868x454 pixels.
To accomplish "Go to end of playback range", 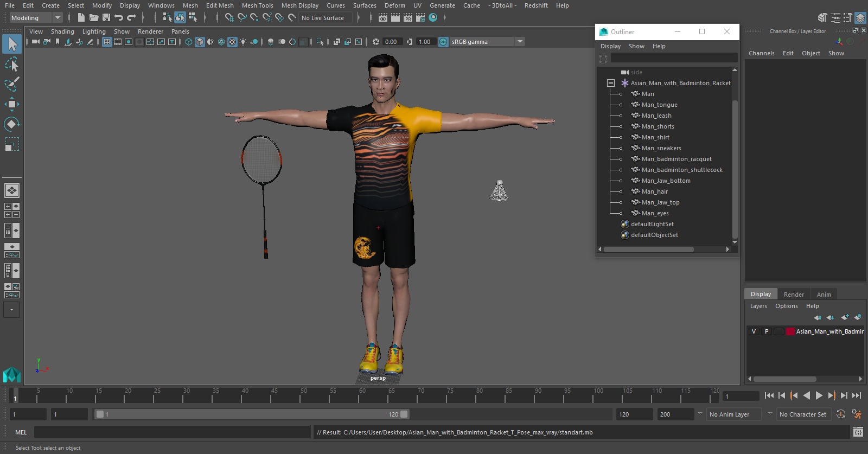I will click(857, 395).
